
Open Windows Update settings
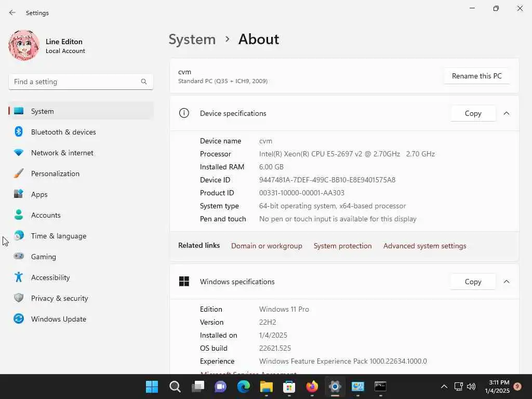pyautogui.click(x=81, y=319)
